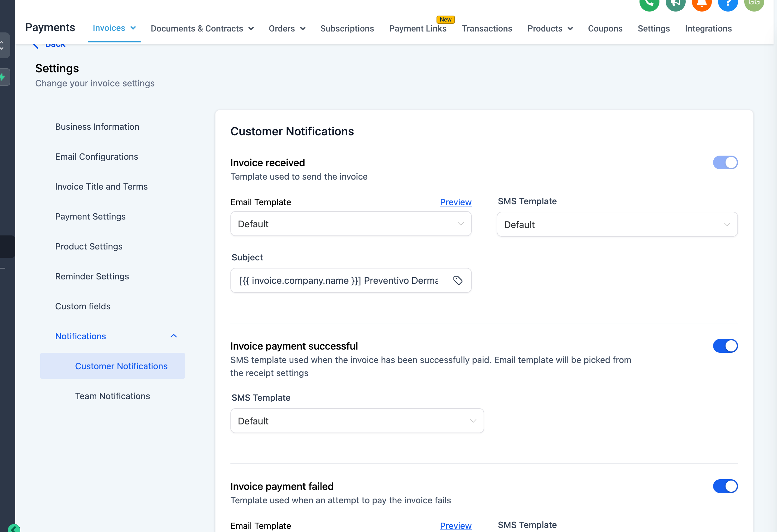777x532 pixels.
Task: Open the GG user avatar menu
Action: pyautogui.click(x=754, y=3)
